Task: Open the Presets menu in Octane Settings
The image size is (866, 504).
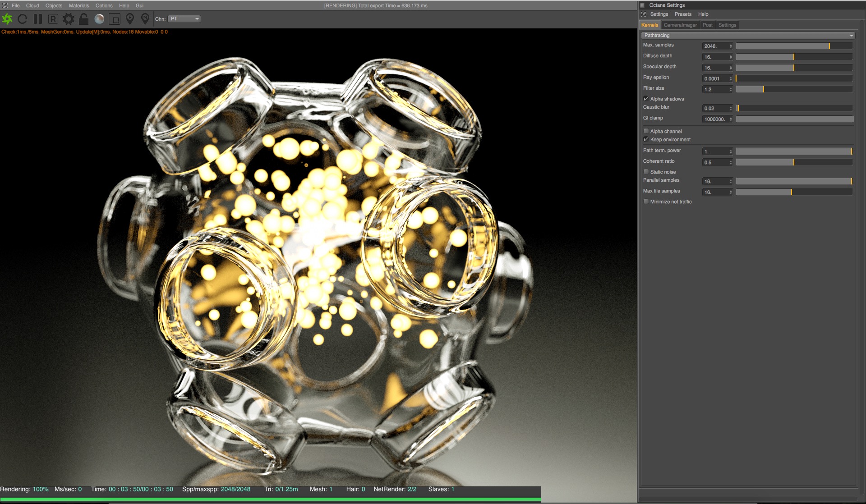Action: (683, 14)
